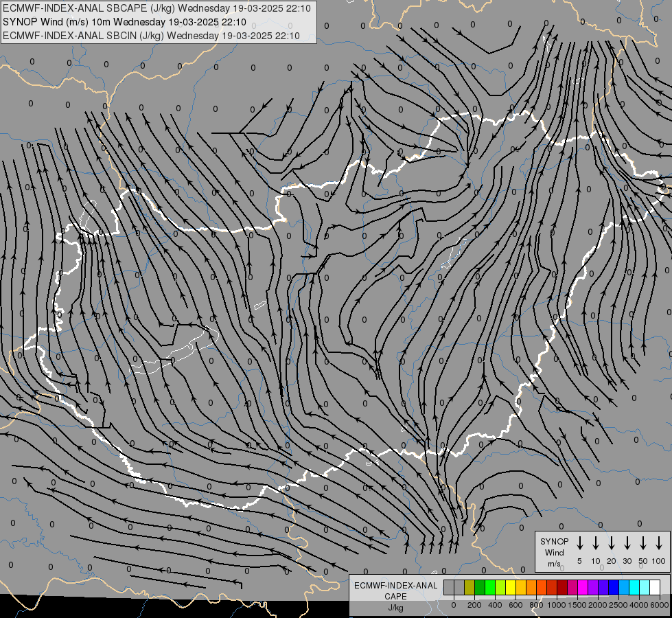Image resolution: width=672 pixels, height=618 pixels.
Task: Click the wind speed value 100
Action: (659, 561)
